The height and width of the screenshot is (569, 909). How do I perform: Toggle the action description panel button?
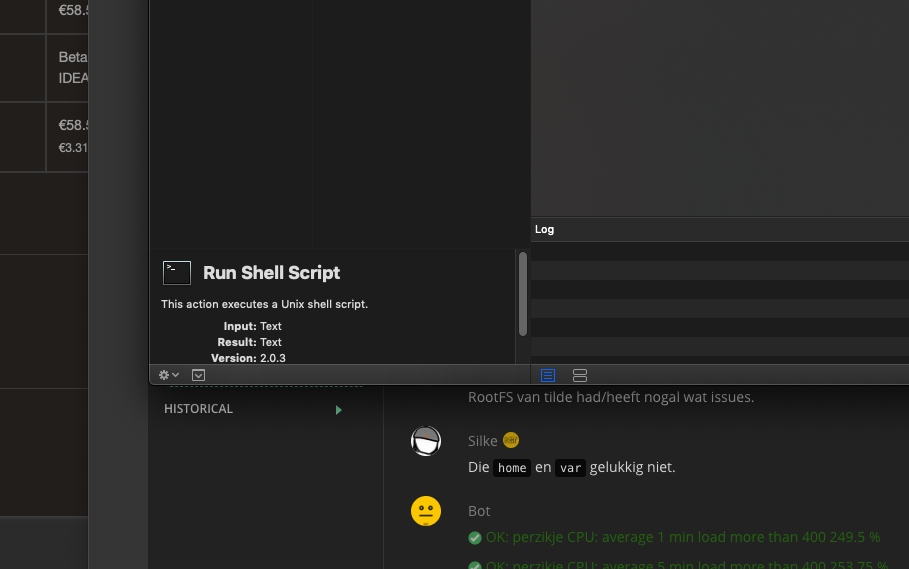tap(198, 375)
